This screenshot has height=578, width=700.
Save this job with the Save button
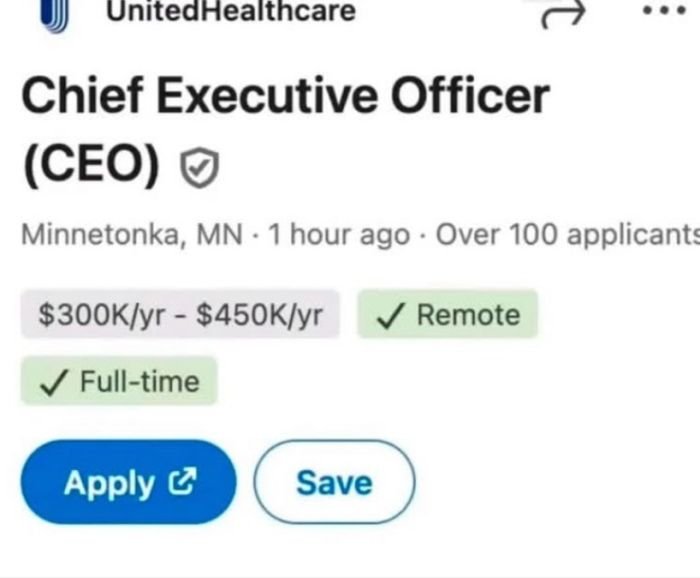coord(334,483)
